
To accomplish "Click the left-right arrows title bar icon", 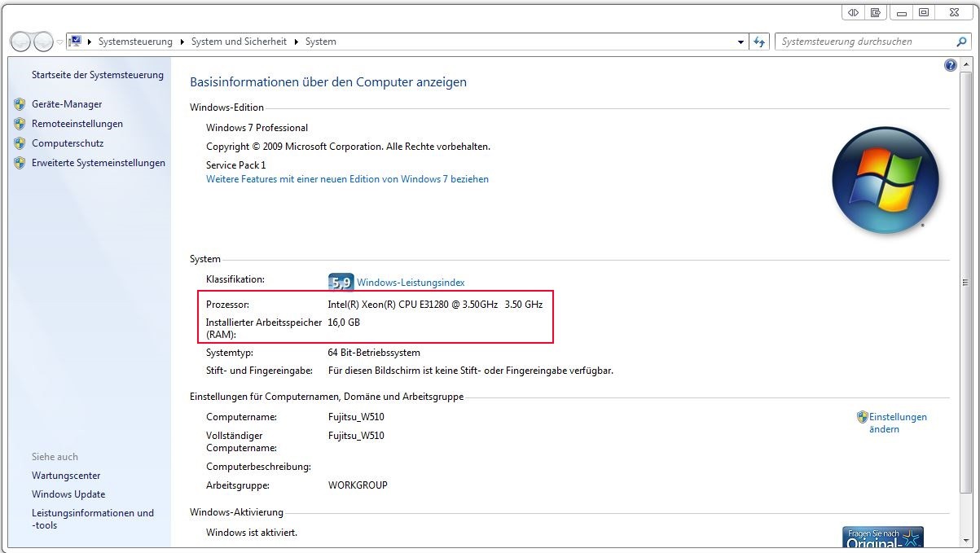I will click(853, 12).
